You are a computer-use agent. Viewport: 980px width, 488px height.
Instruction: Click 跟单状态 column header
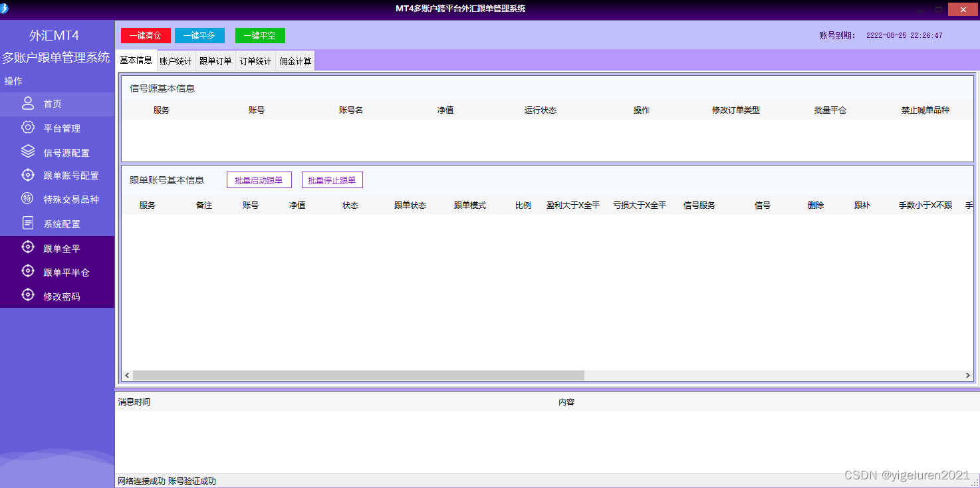tap(410, 205)
